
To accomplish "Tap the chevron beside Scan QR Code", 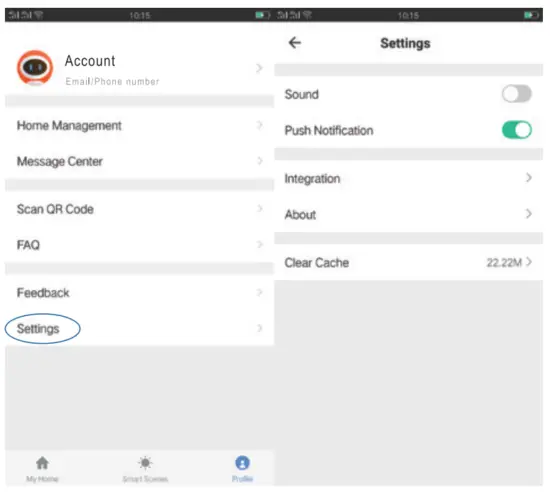I will (x=260, y=208).
